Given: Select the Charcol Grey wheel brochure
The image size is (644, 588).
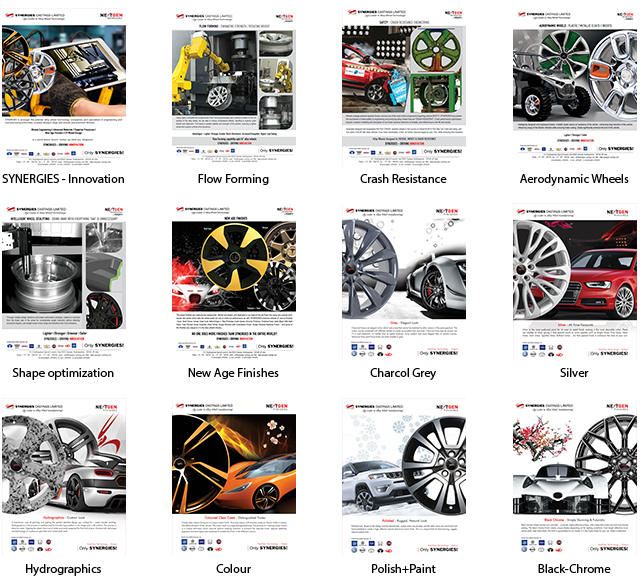Looking at the screenshot, I should pos(404,282).
